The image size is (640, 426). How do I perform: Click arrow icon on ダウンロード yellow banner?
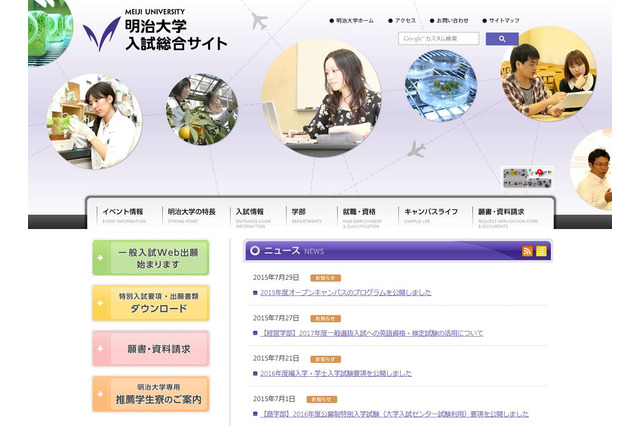click(x=100, y=303)
